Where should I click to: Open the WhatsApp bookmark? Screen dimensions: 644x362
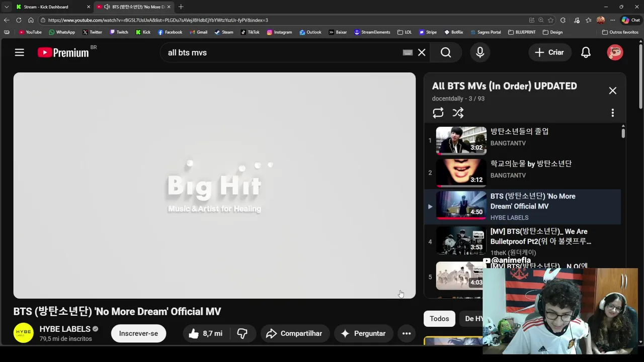62,32
